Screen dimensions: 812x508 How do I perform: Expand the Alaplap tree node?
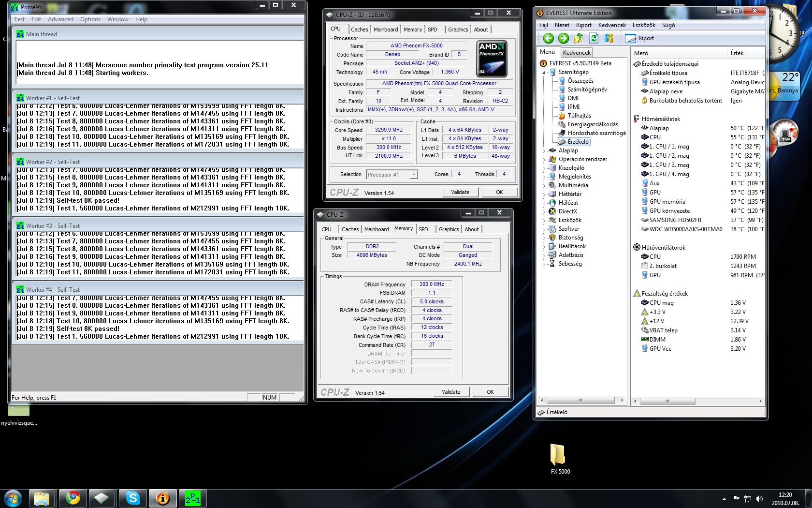[x=544, y=151]
